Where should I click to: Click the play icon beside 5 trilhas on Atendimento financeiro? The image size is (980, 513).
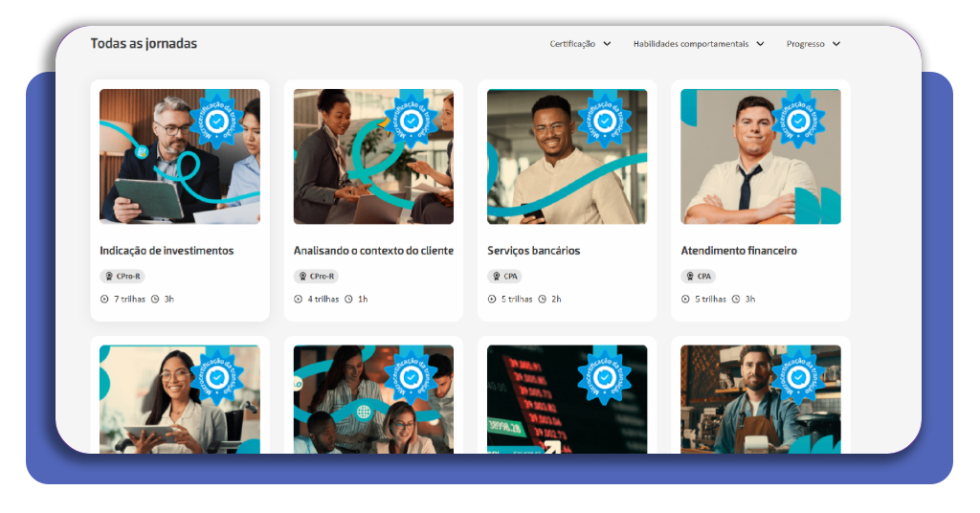[x=685, y=300]
